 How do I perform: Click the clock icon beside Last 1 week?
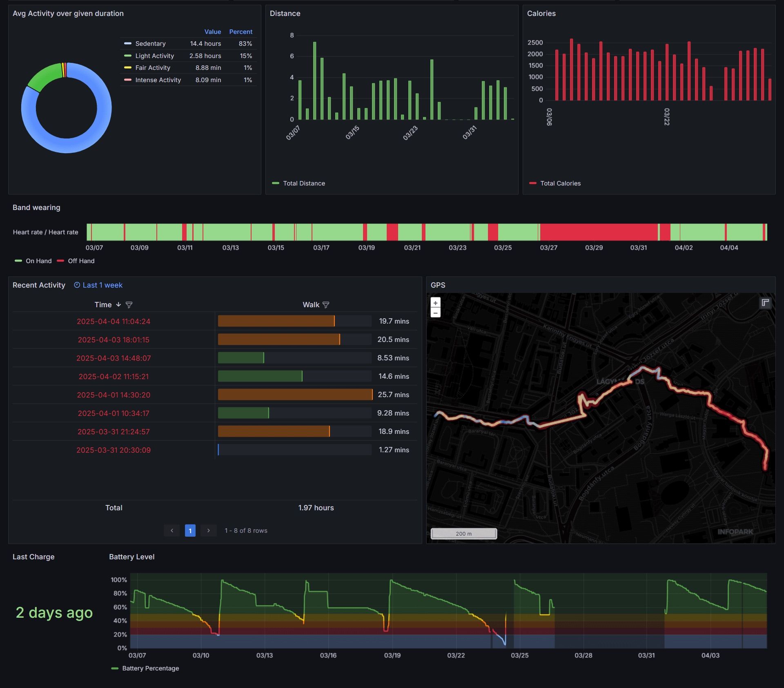pyautogui.click(x=77, y=285)
